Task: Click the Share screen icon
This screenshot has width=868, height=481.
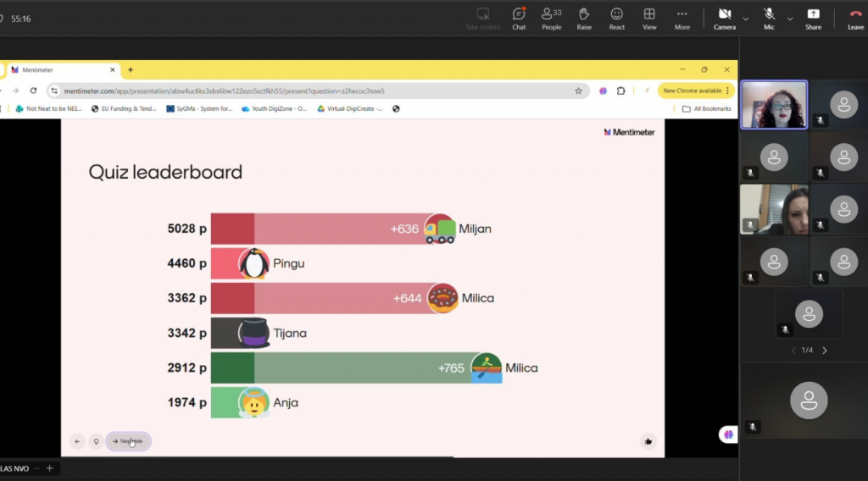Action: (813, 17)
